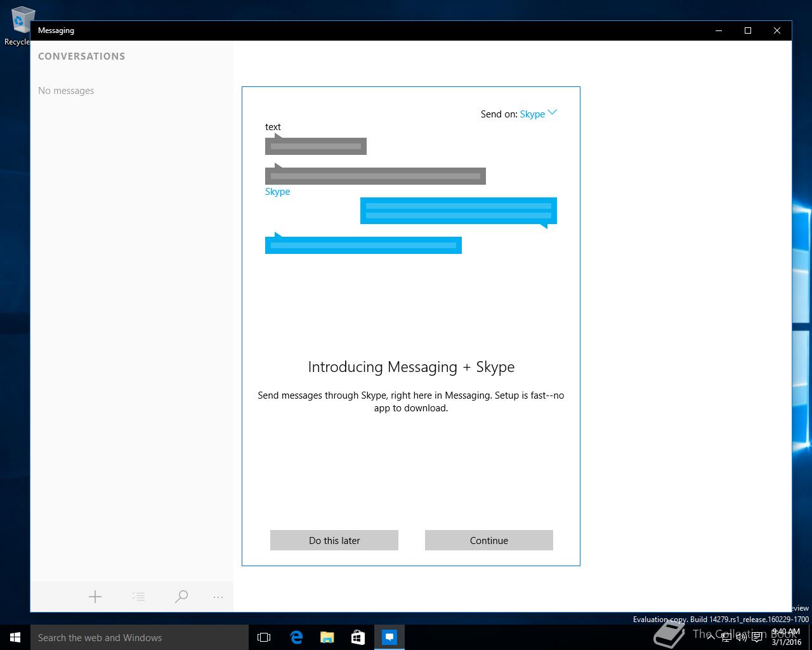Close the Messaging window
812x650 pixels.
click(777, 30)
